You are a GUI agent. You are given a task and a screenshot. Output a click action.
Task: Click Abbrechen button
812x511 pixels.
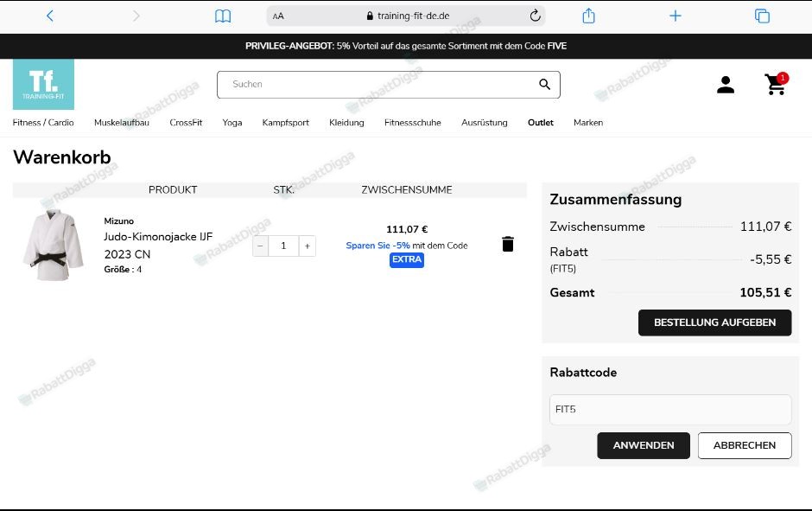[x=745, y=445]
